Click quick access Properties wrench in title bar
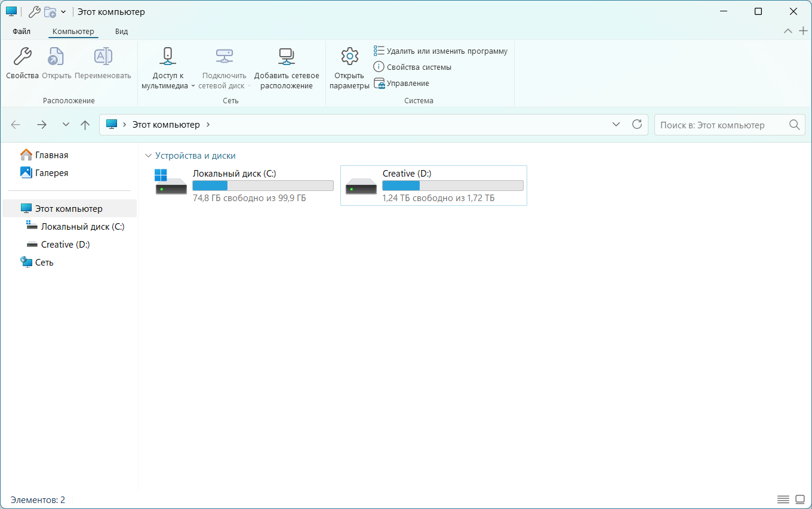This screenshot has width=812, height=509. click(35, 12)
